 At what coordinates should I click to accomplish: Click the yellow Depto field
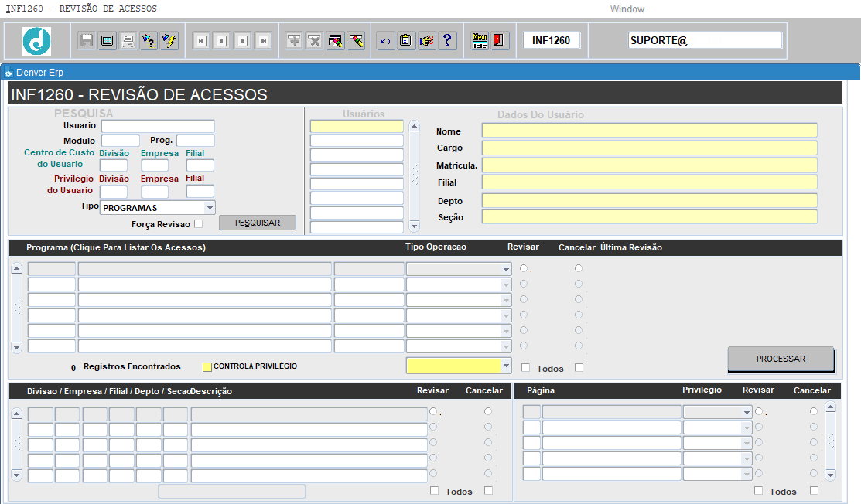point(650,200)
